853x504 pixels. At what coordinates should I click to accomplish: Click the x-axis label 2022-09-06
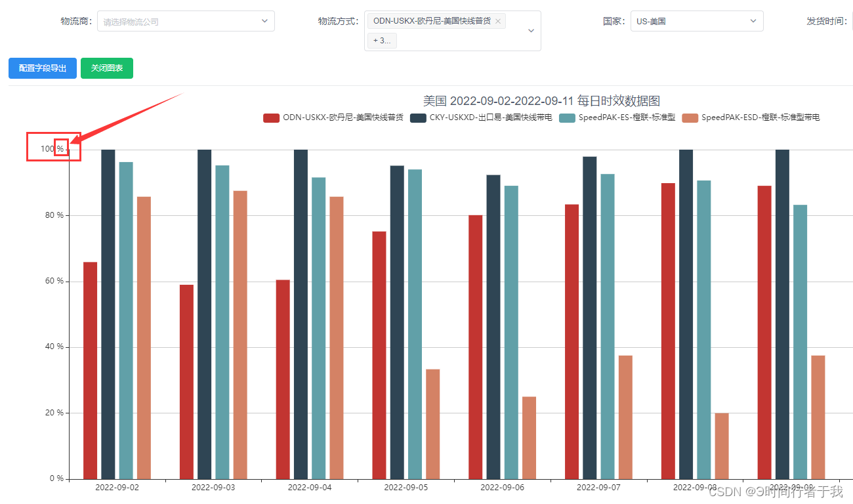tap(502, 488)
